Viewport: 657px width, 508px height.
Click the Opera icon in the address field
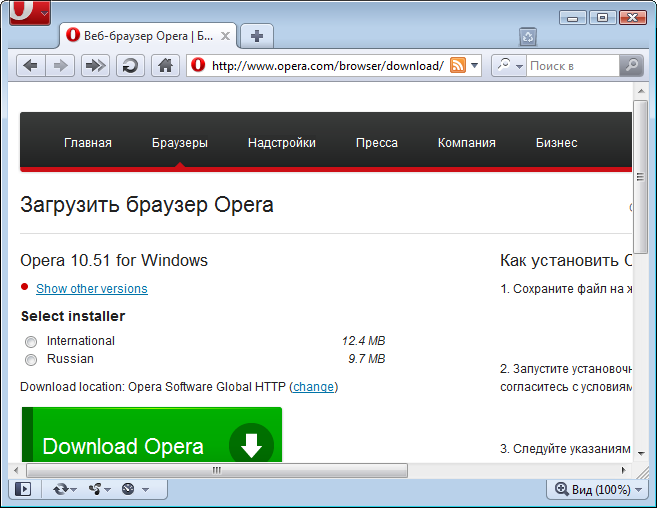tap(198, 65)
